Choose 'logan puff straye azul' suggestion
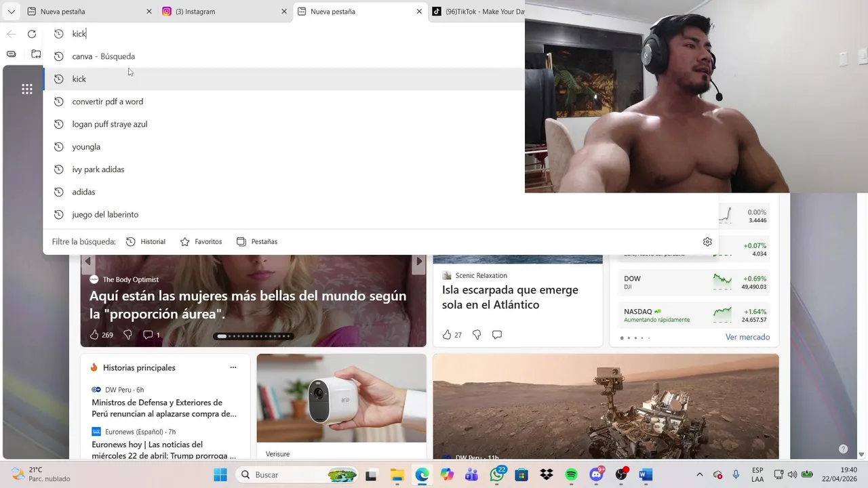This screenshot has height=488, width=868. pos(285,124)
